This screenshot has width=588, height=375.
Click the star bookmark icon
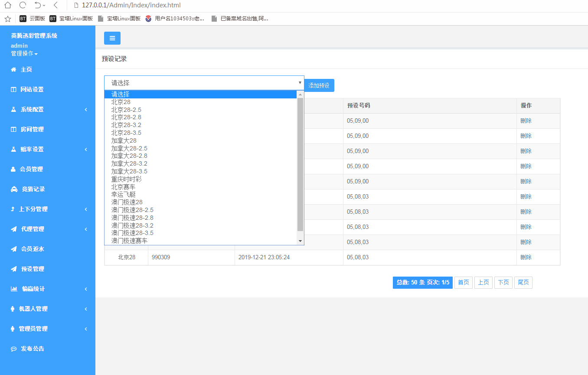7,19
